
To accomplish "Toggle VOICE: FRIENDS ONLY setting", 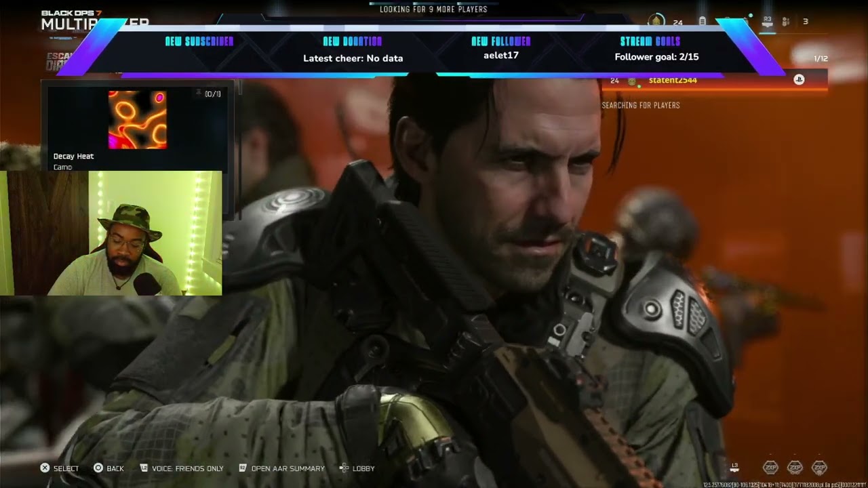I will (188, 468).
